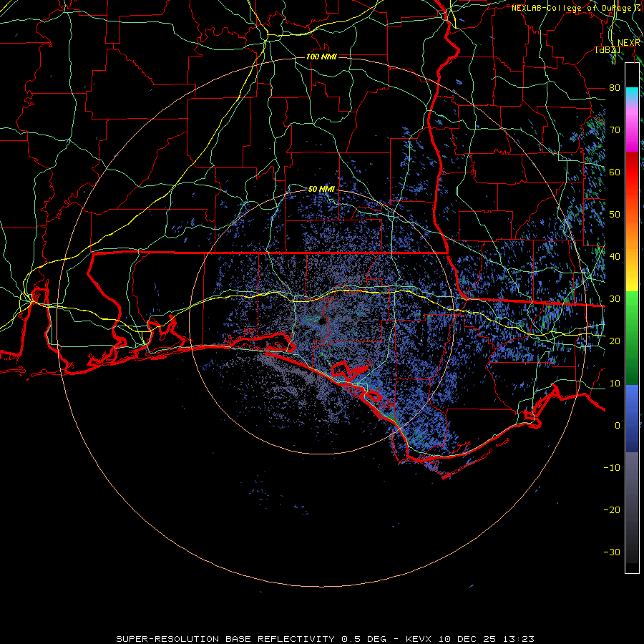
Task: Click the magenta-pink segment of the dBZ color bar
Action: coord(632,127)
